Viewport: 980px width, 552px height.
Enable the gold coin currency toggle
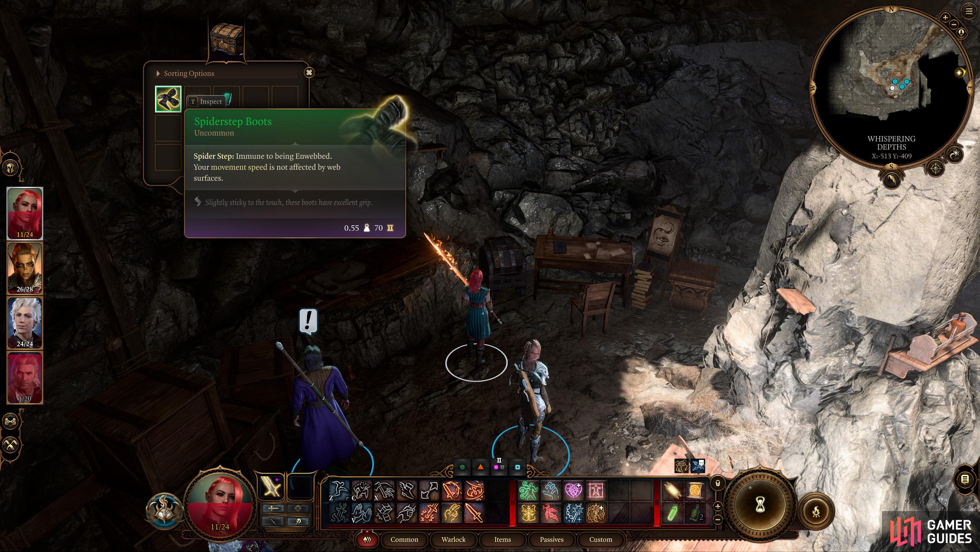(392, 228)
